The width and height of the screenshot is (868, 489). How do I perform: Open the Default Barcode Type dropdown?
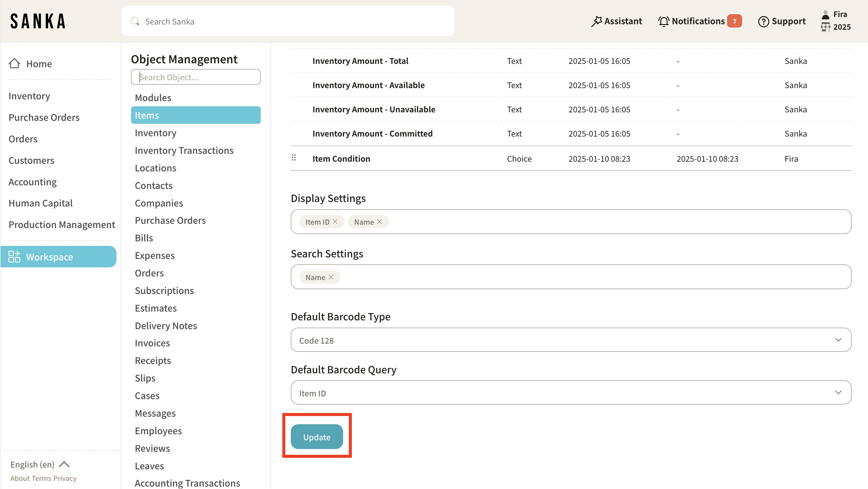[x=571, y=340]
